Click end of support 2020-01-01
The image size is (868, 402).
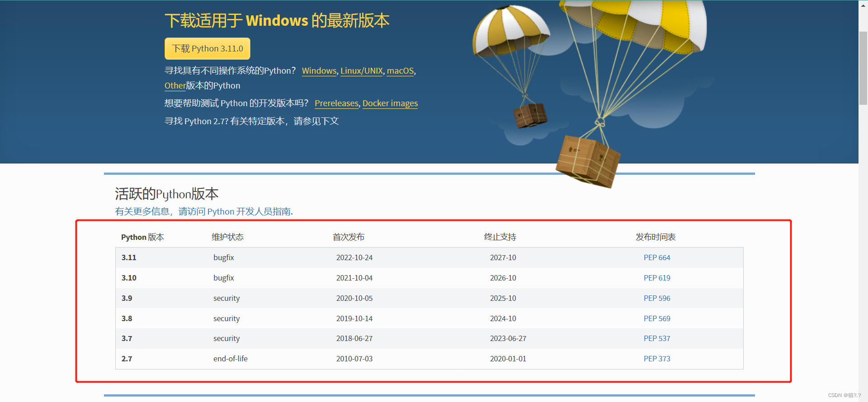(x=508, y=359)
